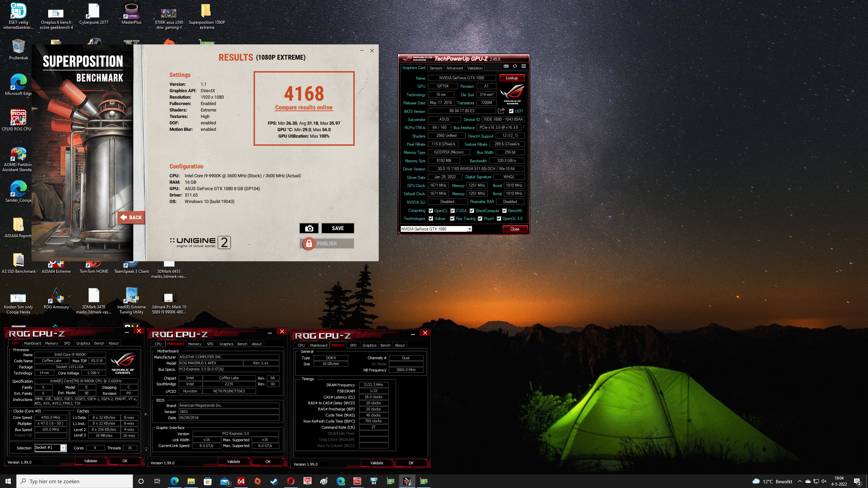
Task: Toggle the OpenGL 4.6 checkbox in GPU-Z
Action: coord(499,219)
